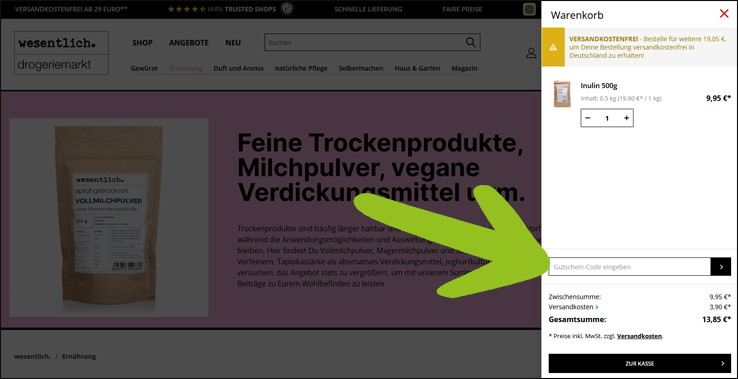Click the Inulin quantity value field
The width and height of the screenshot is (738, 379).
tap(607, 118)
